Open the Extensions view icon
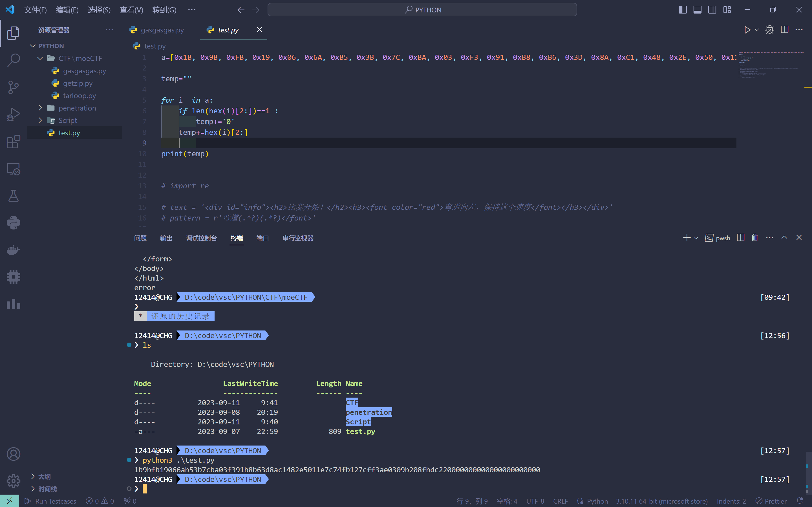The height and width of the screenshot is (507, 812). 14,142
